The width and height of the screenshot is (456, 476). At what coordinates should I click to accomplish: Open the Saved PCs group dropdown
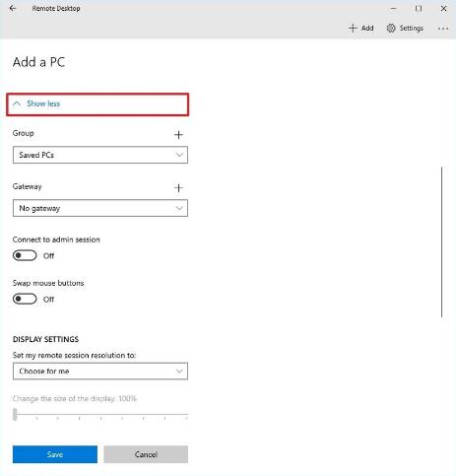[100, 155]
